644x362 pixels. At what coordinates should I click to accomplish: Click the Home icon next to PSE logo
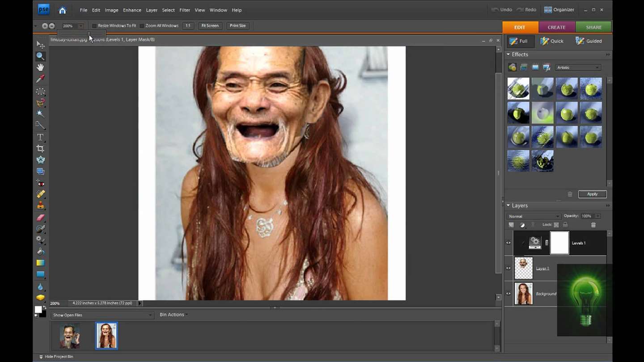[x=63, y=10]
